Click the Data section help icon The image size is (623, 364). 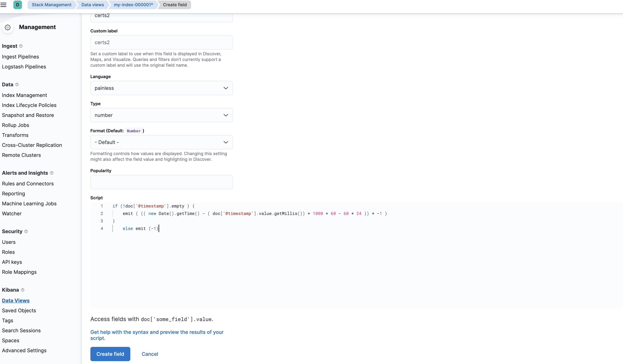[x=17, y=84]
